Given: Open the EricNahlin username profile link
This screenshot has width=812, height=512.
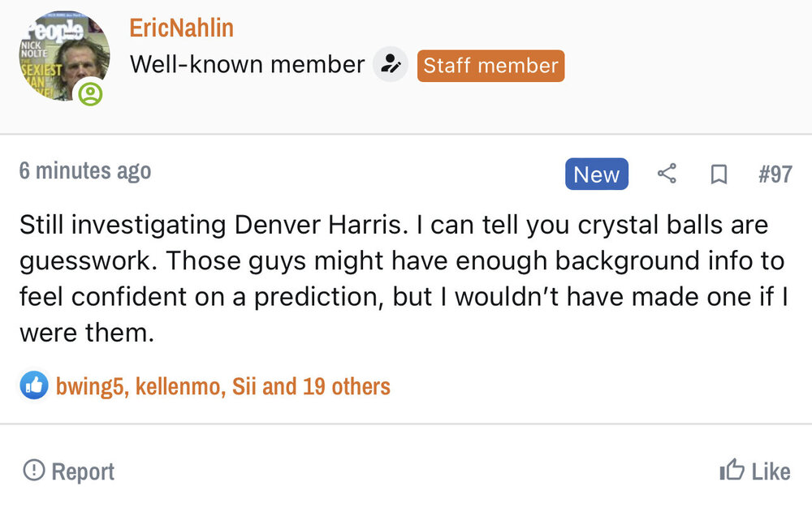Looking at the screenshot, I should [181, 28].
